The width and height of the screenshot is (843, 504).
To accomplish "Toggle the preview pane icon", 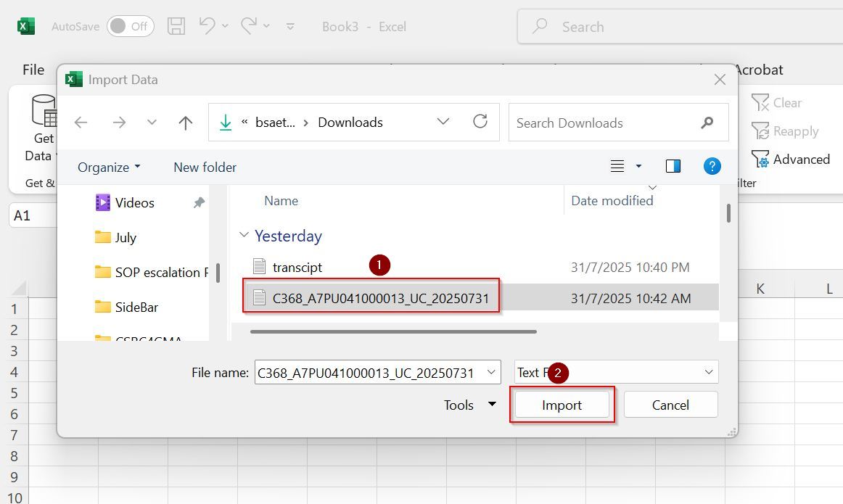I will [673, 167].
